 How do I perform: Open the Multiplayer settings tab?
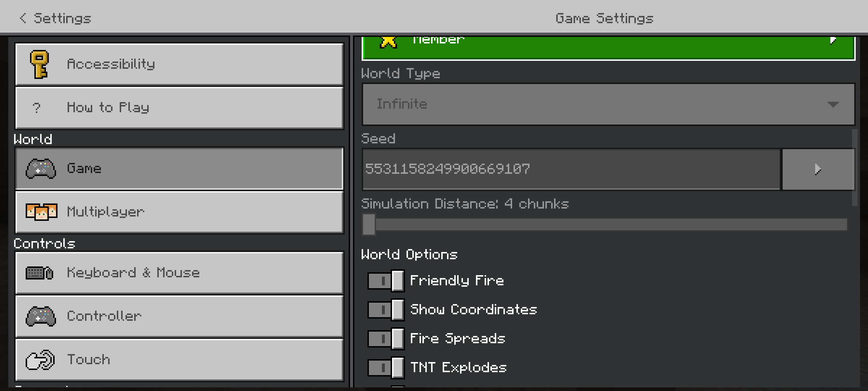pos(179,212)
